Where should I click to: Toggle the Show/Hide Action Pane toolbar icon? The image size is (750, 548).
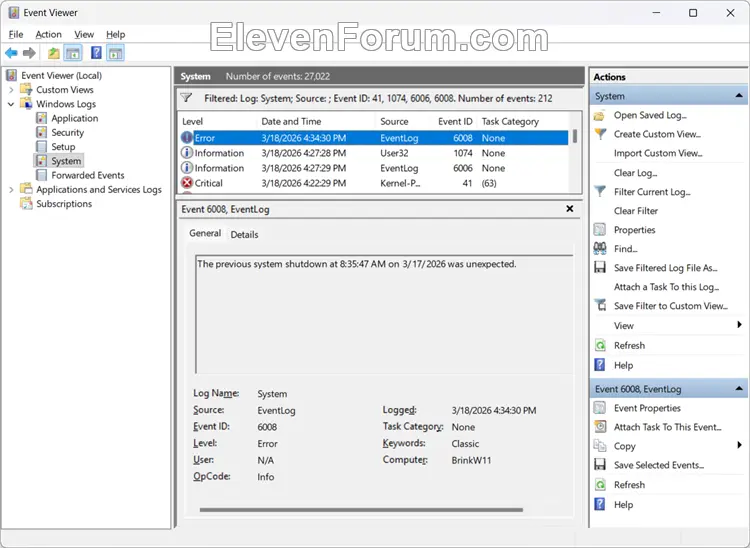[x=115, y=53]
